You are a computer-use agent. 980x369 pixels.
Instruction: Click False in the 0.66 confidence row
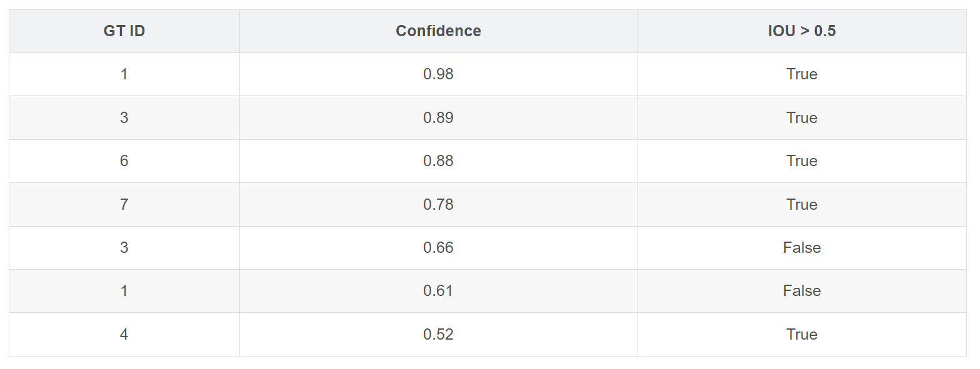point(802,248)
